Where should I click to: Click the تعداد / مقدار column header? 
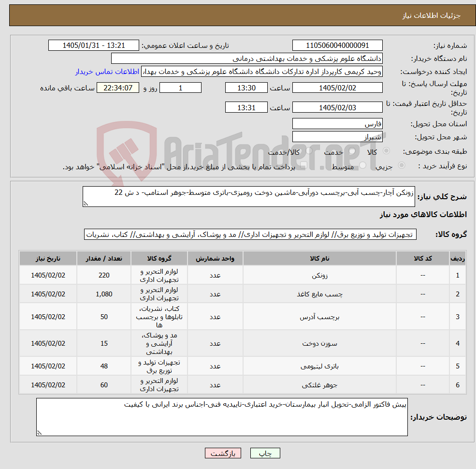(104, 259)
